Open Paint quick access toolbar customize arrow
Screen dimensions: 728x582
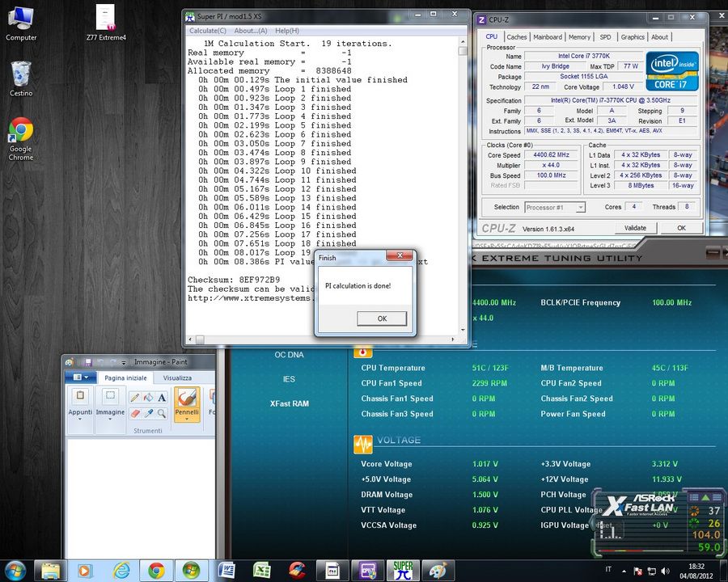pyautogui.click(x=124, y=362)
